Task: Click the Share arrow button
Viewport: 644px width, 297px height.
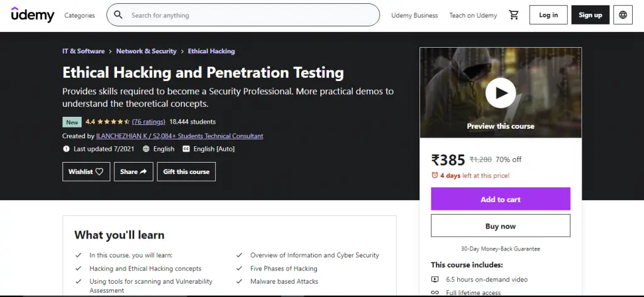Action: [133, 171]
